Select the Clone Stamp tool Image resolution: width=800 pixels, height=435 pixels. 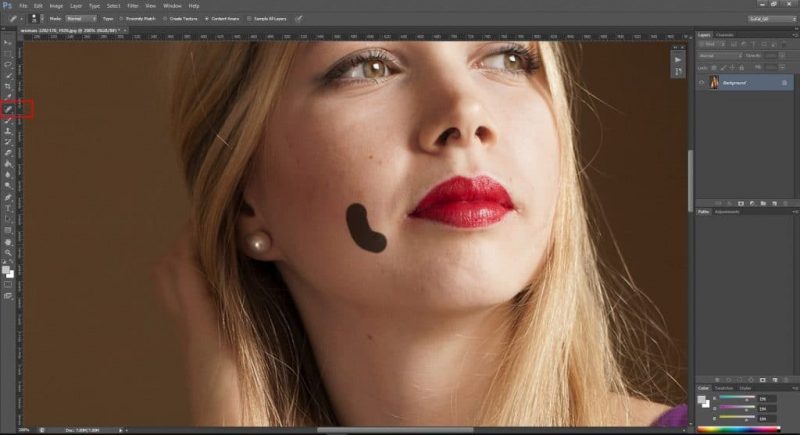coord(8,131)
